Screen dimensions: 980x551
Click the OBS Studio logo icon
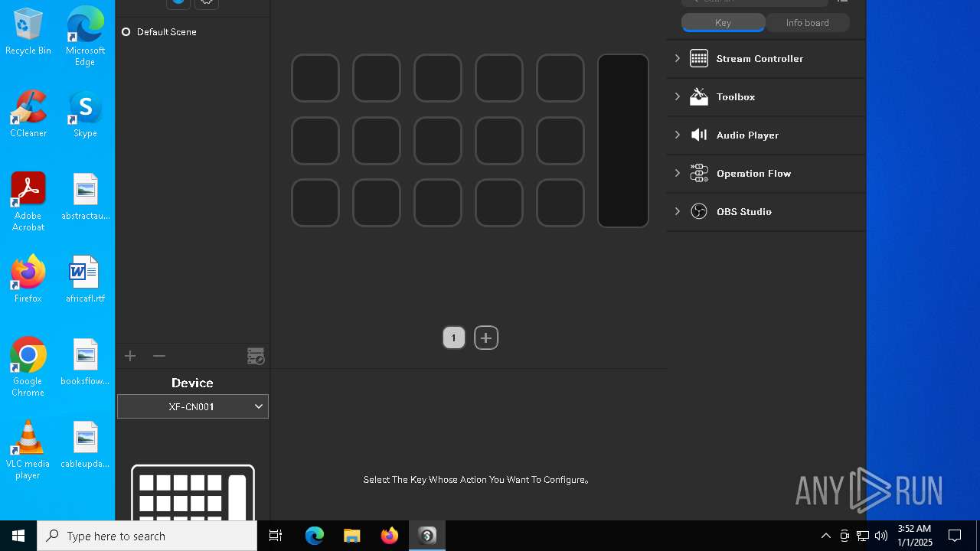pos(699,211)
